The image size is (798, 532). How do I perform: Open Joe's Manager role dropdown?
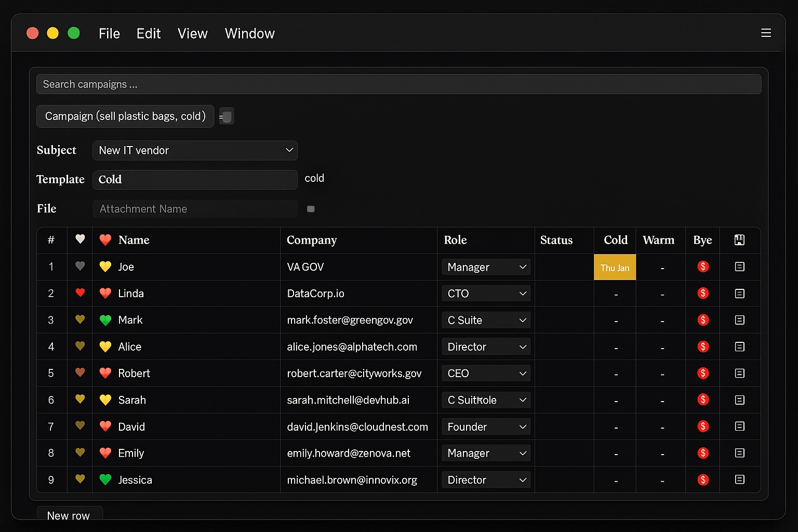(486, 267)
